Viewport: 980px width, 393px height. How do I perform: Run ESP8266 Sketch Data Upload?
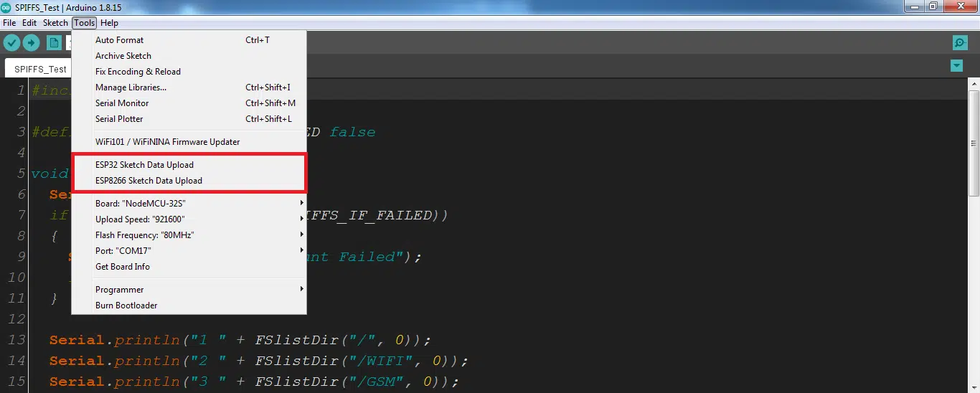[x=189, y=181]
